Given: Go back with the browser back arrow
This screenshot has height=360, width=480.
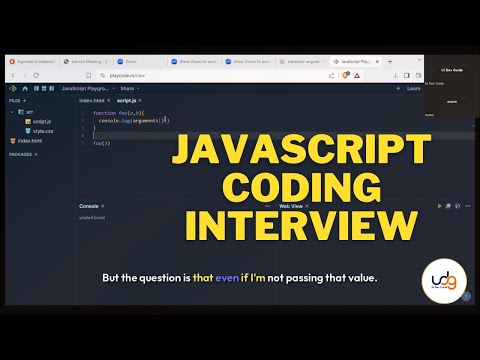Looking at the screenshot, I should pyautogui.click(x=13, y=75).
